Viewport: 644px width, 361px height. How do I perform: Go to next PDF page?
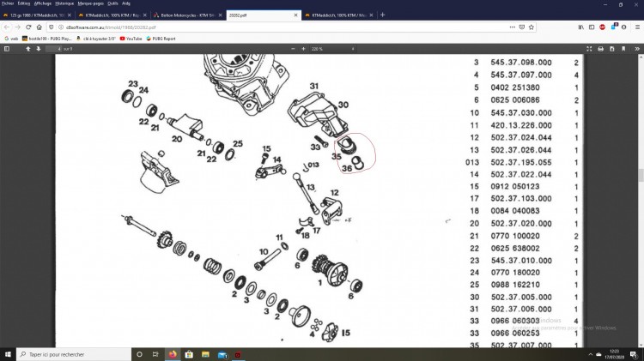[39, 49]
